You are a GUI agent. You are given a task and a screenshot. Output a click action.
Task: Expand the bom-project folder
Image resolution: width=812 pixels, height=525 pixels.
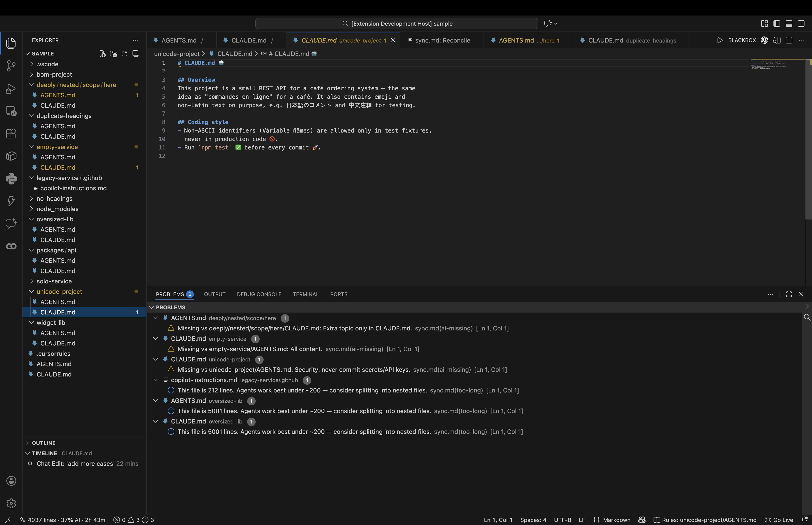[x=84, y=74]
